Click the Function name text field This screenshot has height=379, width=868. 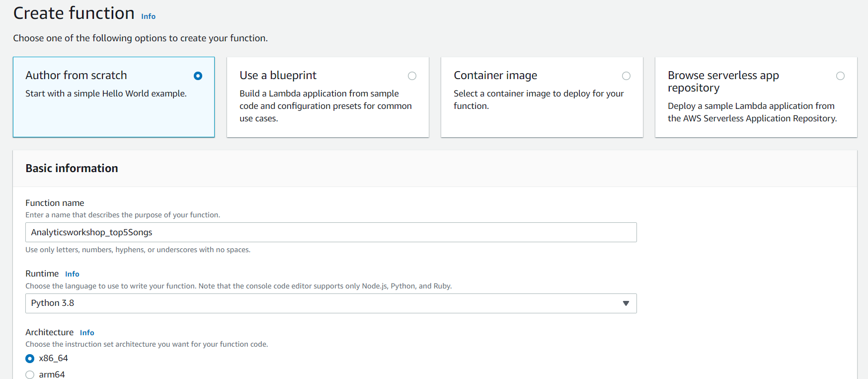click(x=330, y=232)
